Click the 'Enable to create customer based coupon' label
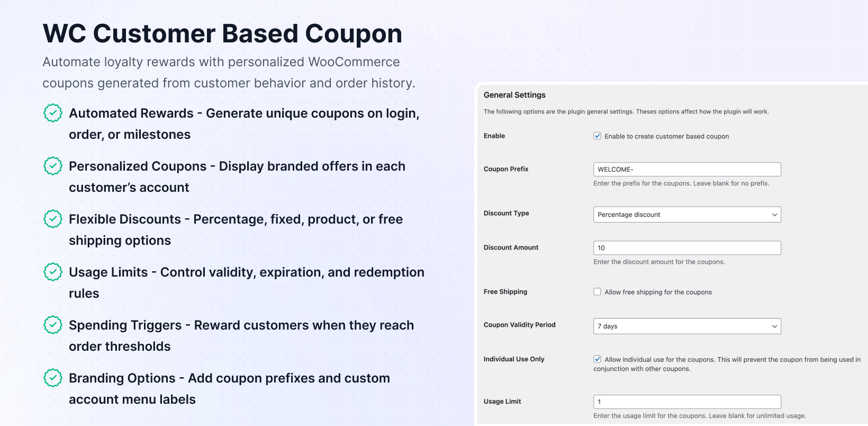This screenshot has width=868, height=426. point(666,136)
